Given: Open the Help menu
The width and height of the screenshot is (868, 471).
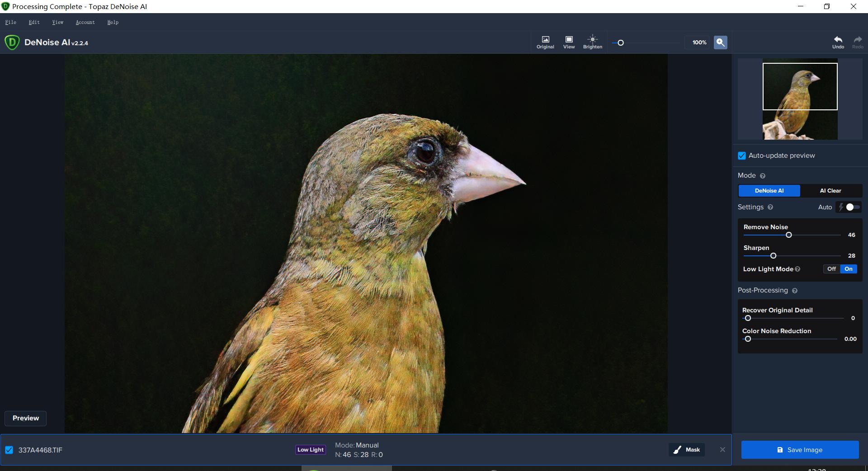Looking at the screenshot, I should tap(113, 22).
